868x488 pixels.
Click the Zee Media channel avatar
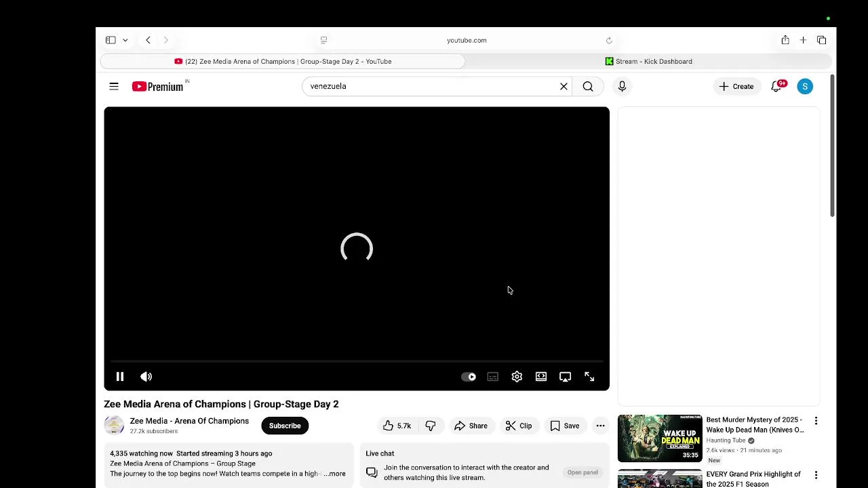click(114, 425)
